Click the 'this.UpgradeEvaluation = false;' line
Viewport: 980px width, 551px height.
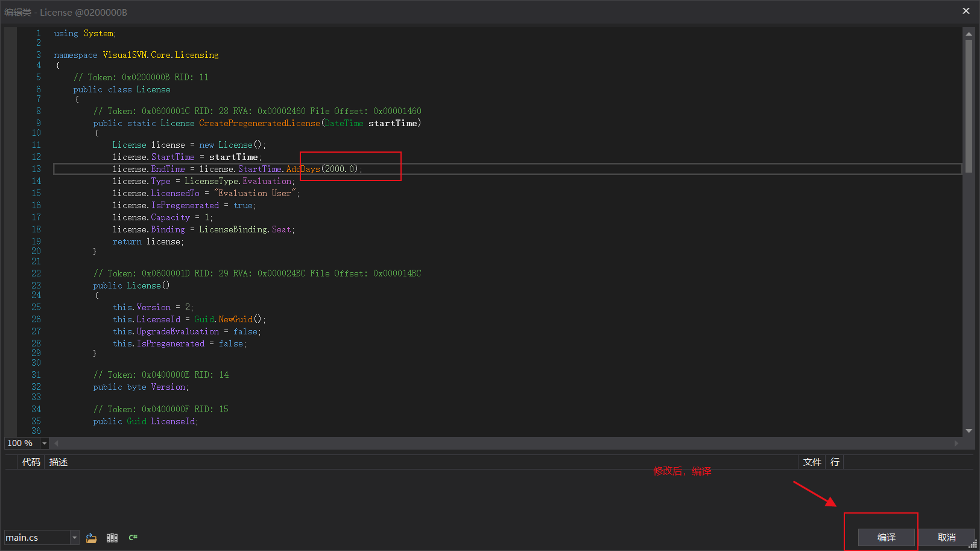pyautogui.click(x=187, y=331)
